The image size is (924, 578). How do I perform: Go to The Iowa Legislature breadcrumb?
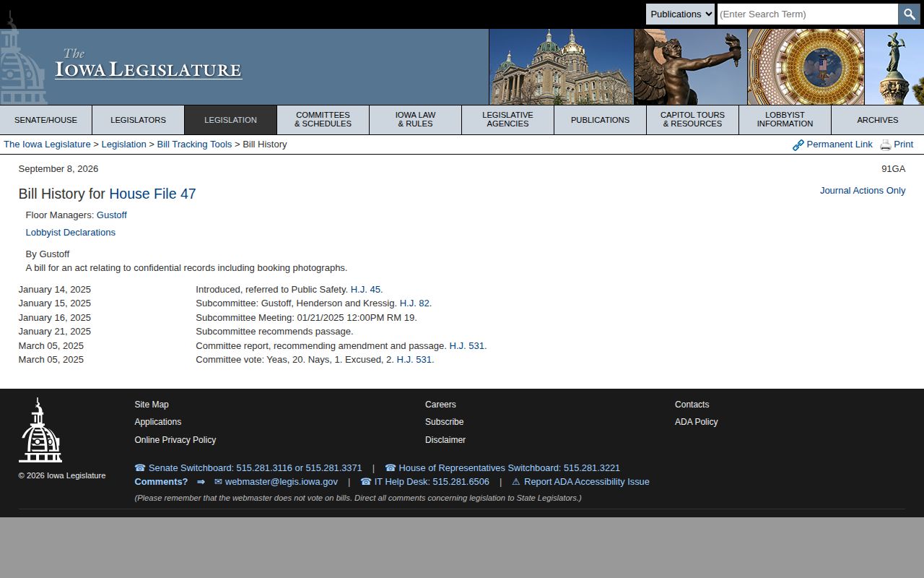tap(47, 144)
